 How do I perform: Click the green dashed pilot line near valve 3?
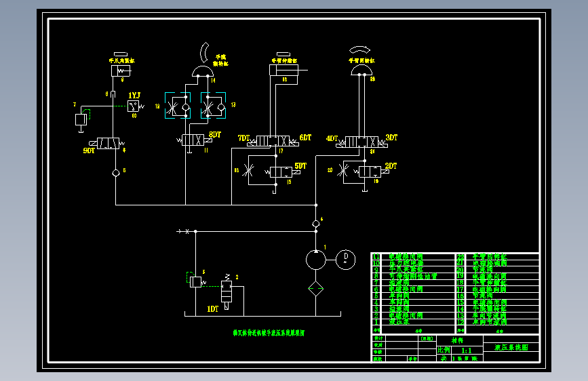click(x=211, y=287)
